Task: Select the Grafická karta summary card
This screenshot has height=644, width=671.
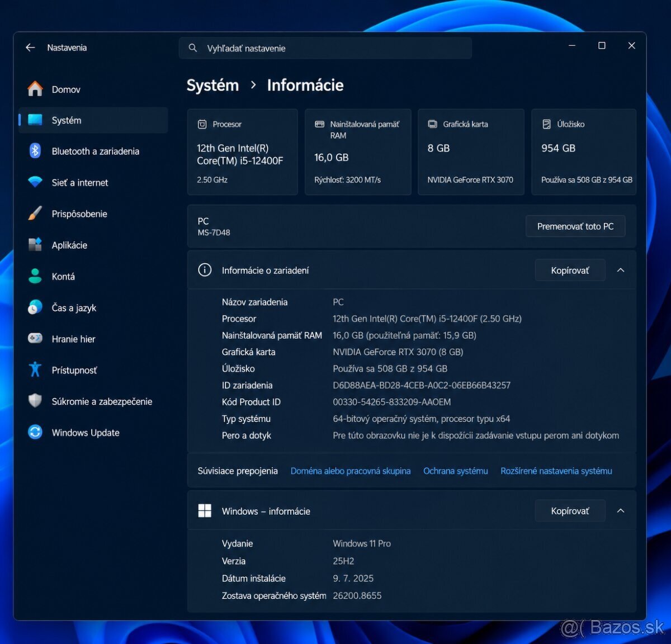Action: click(x=471, y=152)
